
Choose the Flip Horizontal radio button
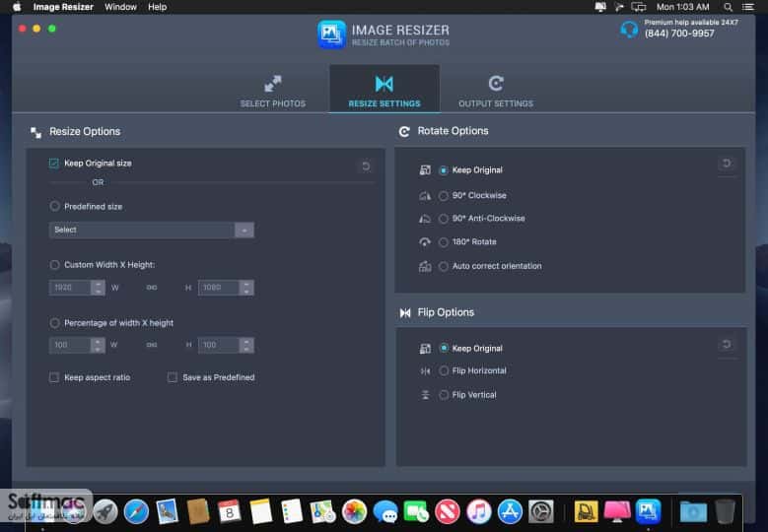pyautogui.click(x=444, y=371)
